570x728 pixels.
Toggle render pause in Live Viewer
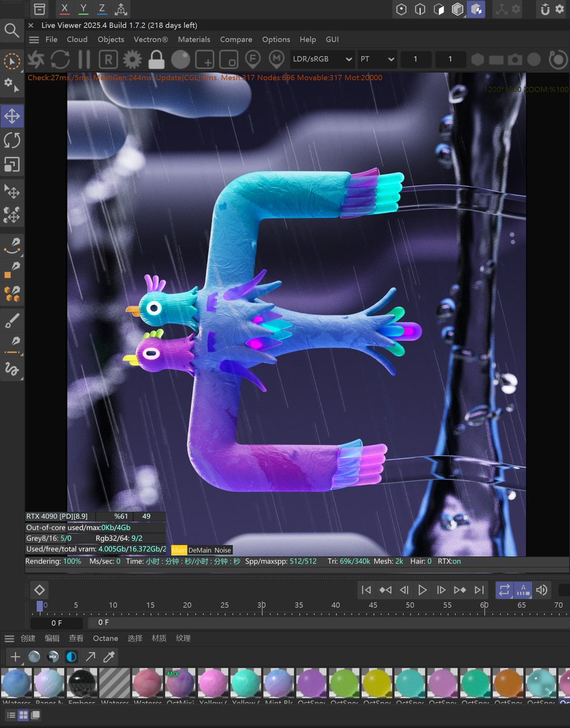[x=84, y=59]
